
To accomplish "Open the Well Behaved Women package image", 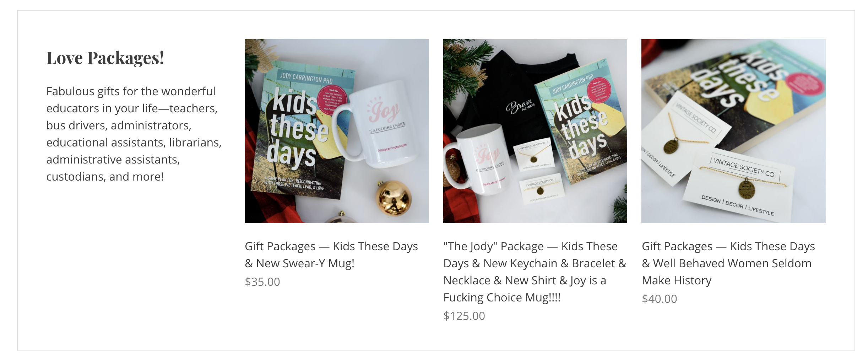I will click(x=733, y=131).
